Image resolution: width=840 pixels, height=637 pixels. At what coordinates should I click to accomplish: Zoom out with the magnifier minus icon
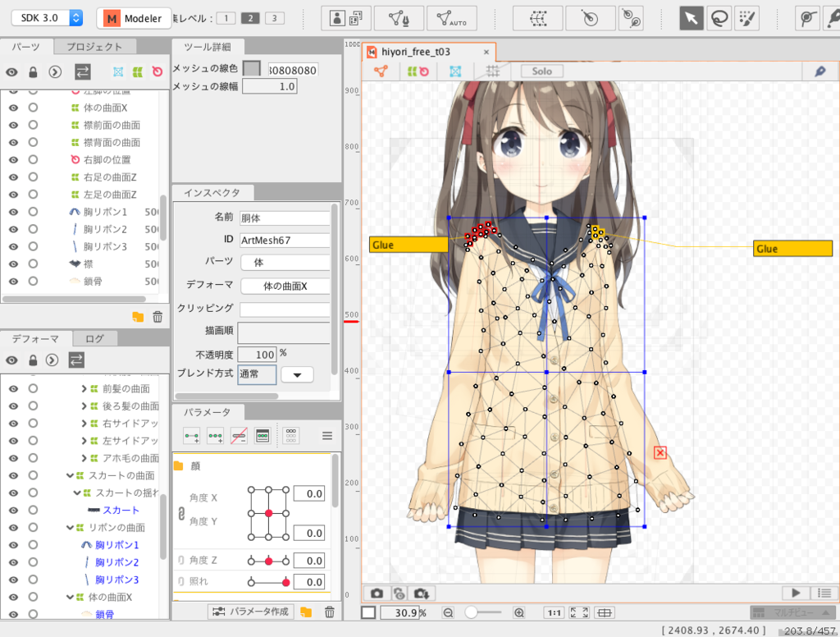(x=449, y=612)
